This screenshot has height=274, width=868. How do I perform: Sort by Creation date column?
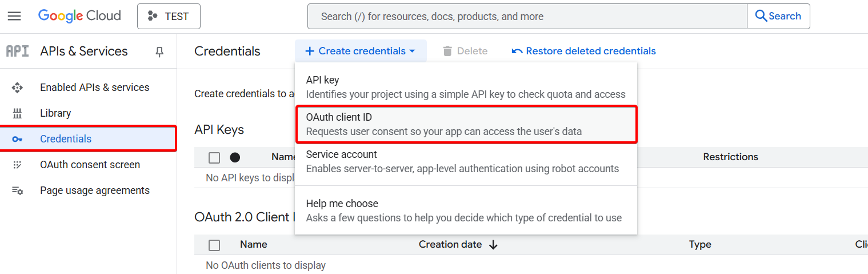click(x=458, y=244)
